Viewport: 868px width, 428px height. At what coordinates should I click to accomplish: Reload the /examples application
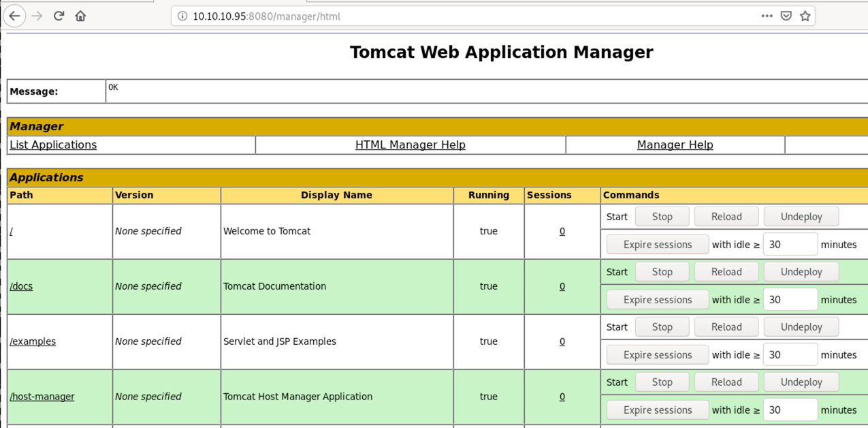click(726, 326)
